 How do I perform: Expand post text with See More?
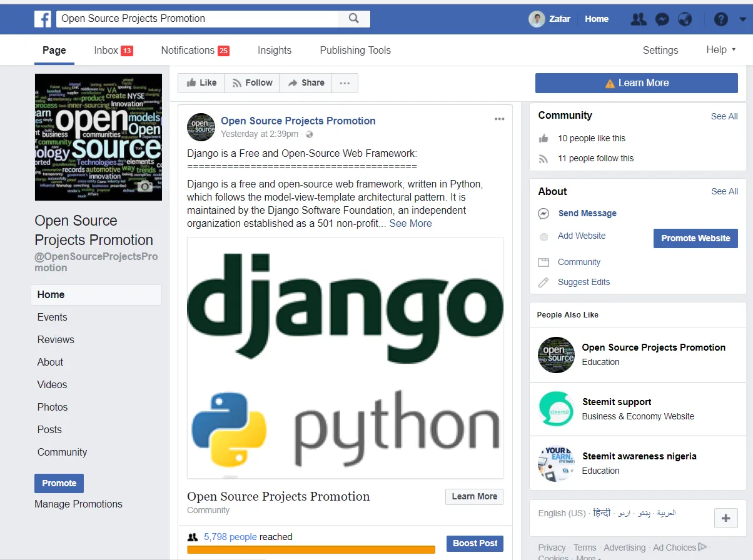coord(410,224)
